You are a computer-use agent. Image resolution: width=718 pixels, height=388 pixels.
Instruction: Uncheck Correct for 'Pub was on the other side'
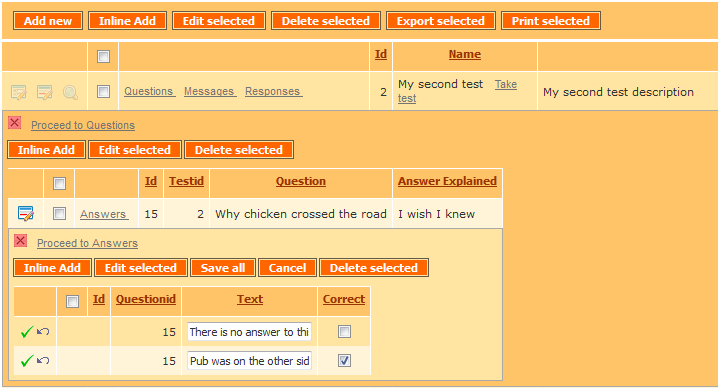click(344, 361)
